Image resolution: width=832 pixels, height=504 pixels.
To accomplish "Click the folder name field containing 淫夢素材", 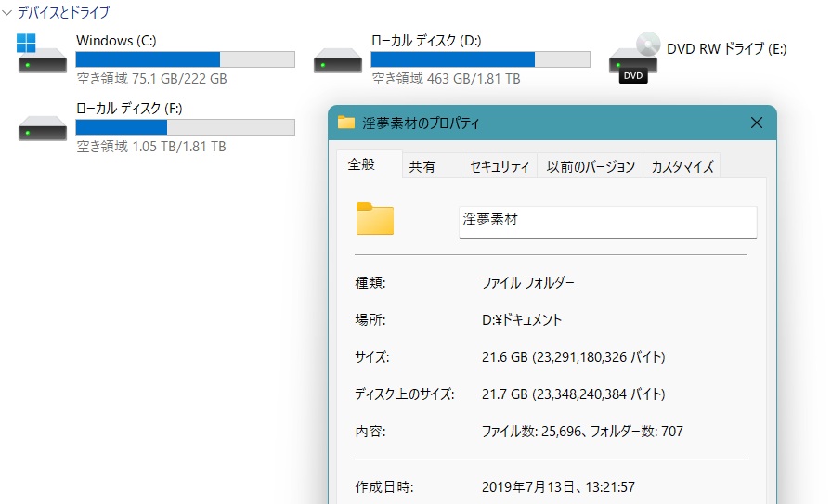I will pyautogui.click(x=607, y=222).
